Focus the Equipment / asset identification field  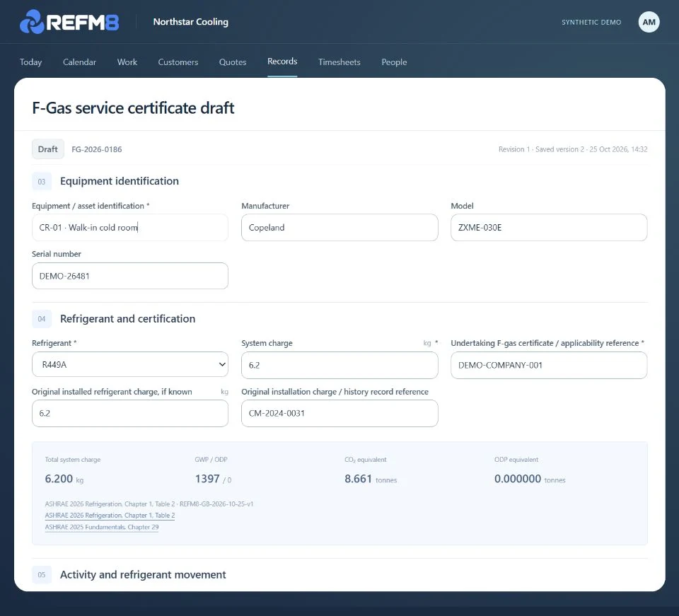pyautogui.click(x=130, y=227)
